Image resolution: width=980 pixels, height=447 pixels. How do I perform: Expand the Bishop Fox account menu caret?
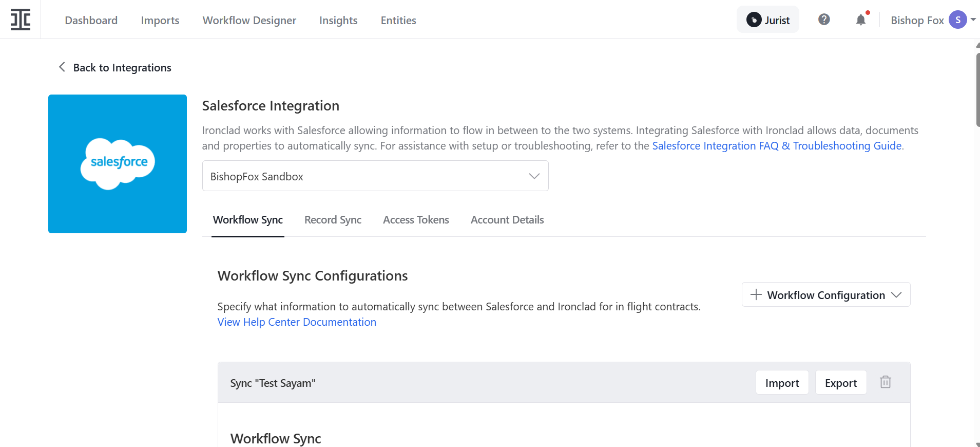tap(973, 20)
